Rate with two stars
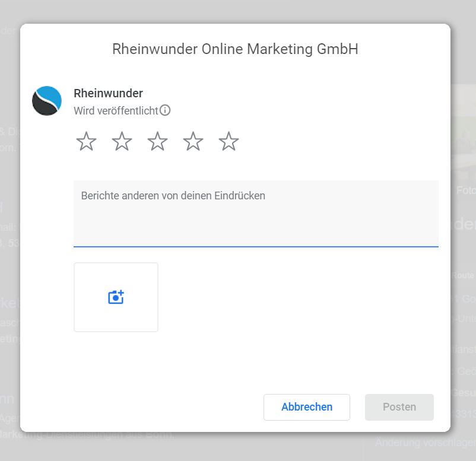 point(122,141)
